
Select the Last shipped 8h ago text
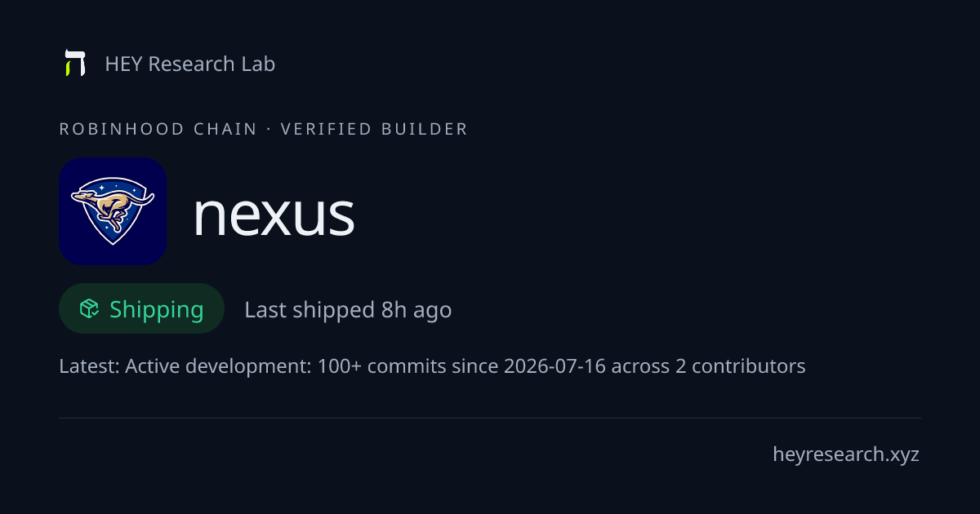tap(348, 310)
